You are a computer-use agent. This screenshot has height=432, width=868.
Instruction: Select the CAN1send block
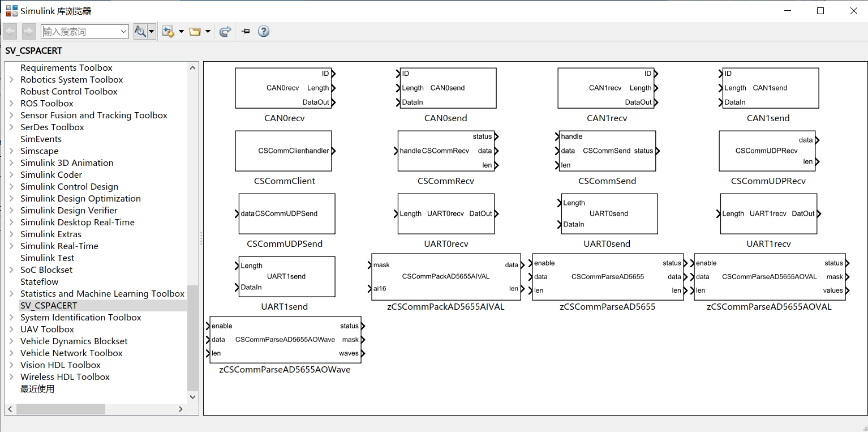pyautogui.click(x=768, y=88)
